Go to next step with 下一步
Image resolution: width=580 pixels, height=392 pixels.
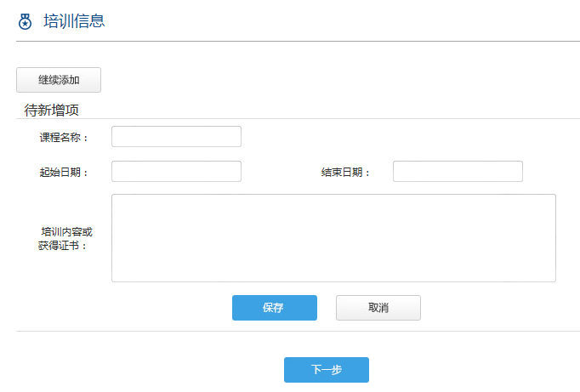coord(327,370)
